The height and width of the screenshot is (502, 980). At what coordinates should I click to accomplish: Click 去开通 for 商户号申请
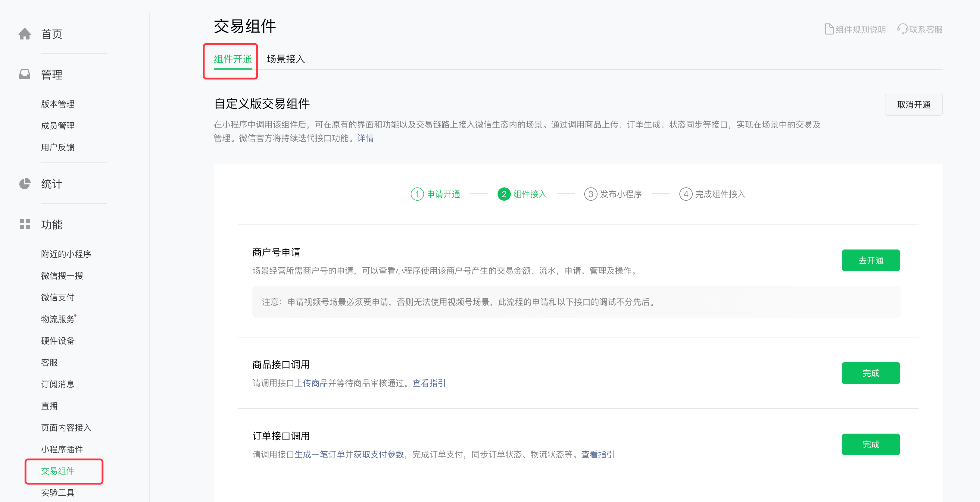870,260
